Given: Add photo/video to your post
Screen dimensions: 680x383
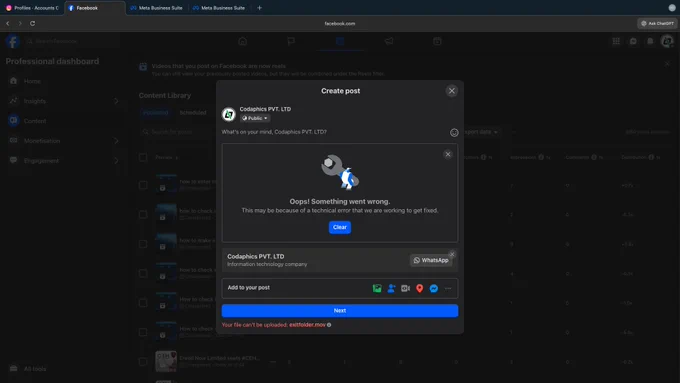Looking at the screenshot, I should click(377, 288).
